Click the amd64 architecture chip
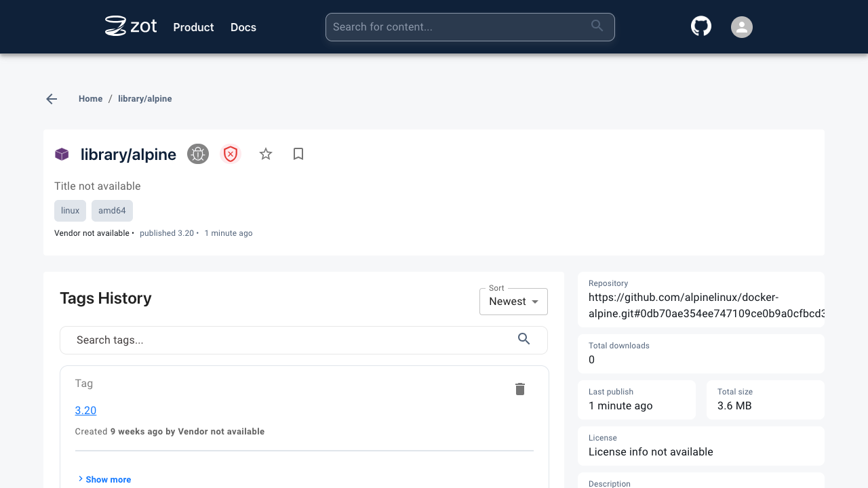868x488 pixels. [112, 211]
